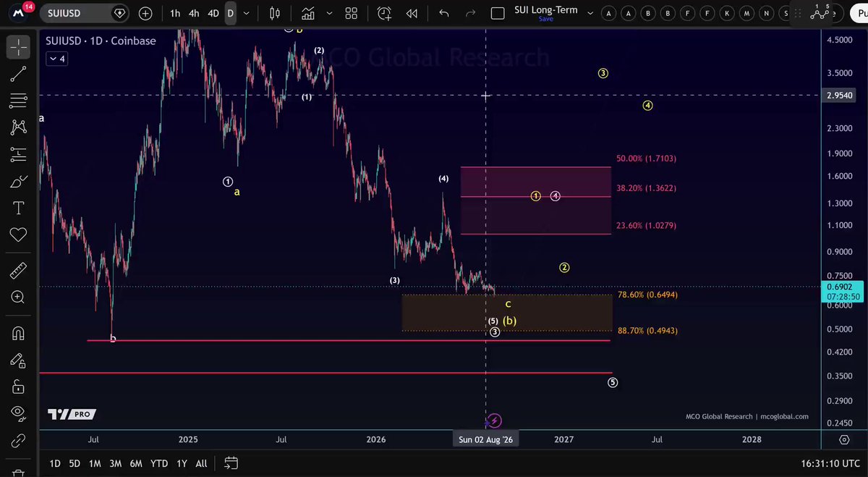Expand the indicator templates chevron
This screenshot has width=868, height=477.
tap(329, 13)
